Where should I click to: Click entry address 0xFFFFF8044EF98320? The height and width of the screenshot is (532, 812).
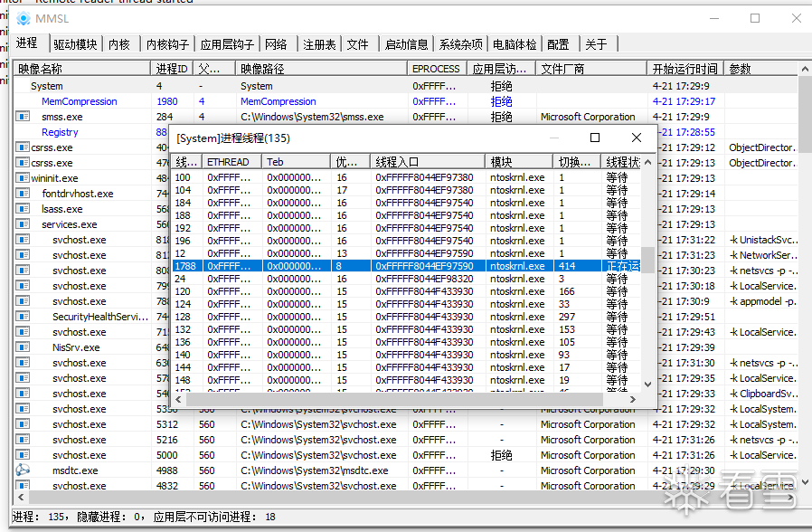(x=425, y=279)
